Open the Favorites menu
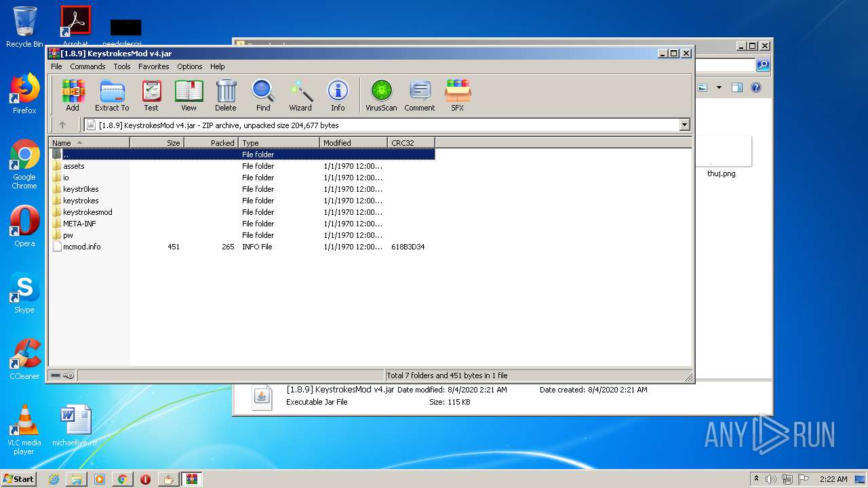Viewport: 868px width, 488px height. [154, 66]
